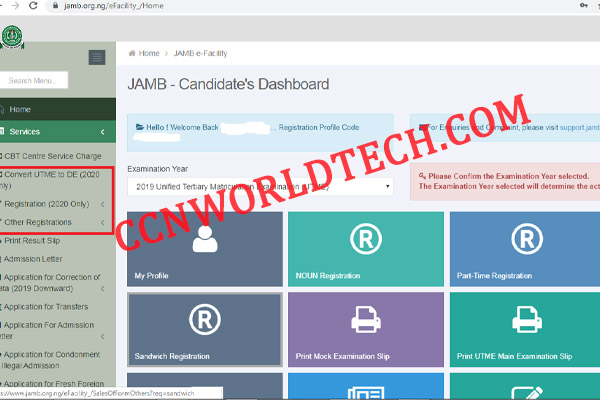The image size is (600, 400).
Task: Click the Home breadcrumb link
Action: (149, 53)
